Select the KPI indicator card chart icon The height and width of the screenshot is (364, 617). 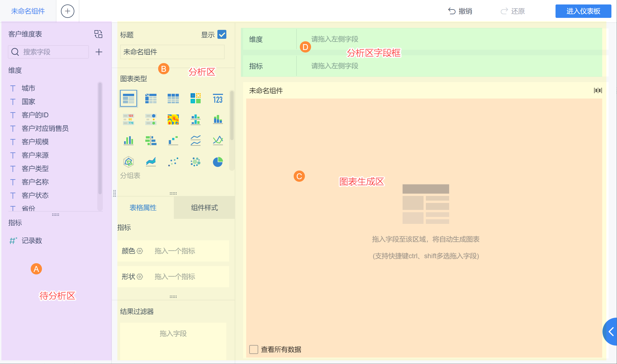(x=218, y=99)
